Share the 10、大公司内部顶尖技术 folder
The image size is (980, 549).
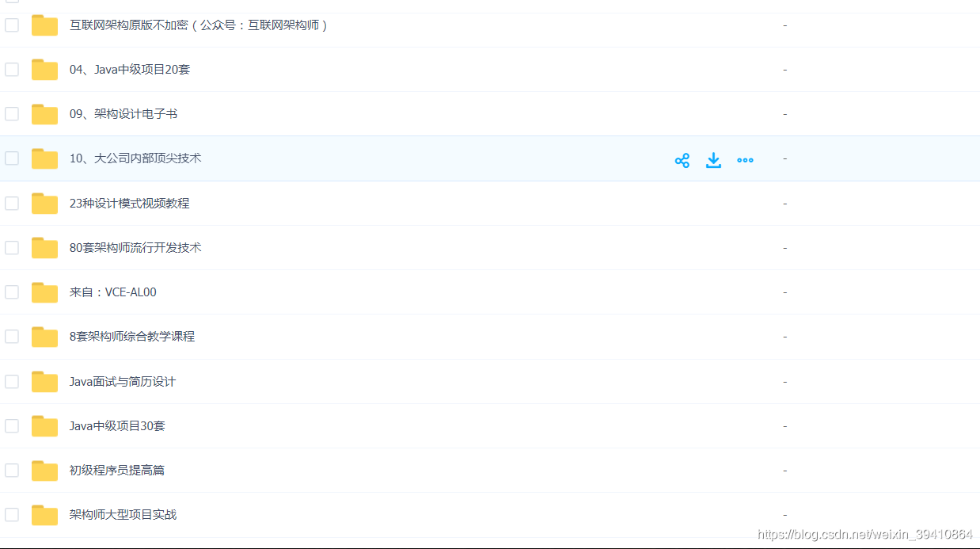pyautogui.click(x=682, y=160)
